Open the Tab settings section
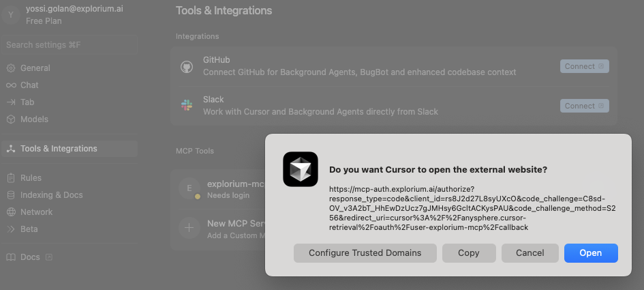 point(69,102)
